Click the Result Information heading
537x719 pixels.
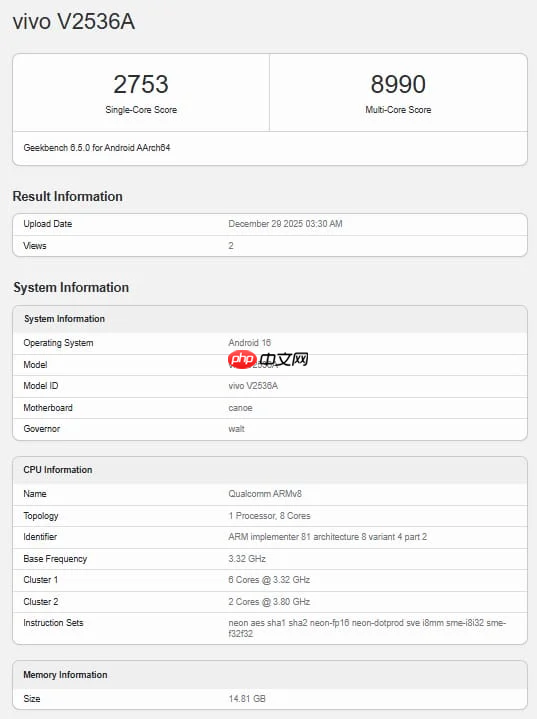pos(67,196)
